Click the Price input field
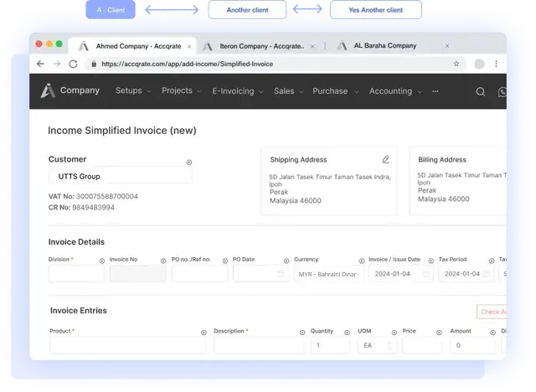This screenshot has height=392, width=536. point(422,346)
